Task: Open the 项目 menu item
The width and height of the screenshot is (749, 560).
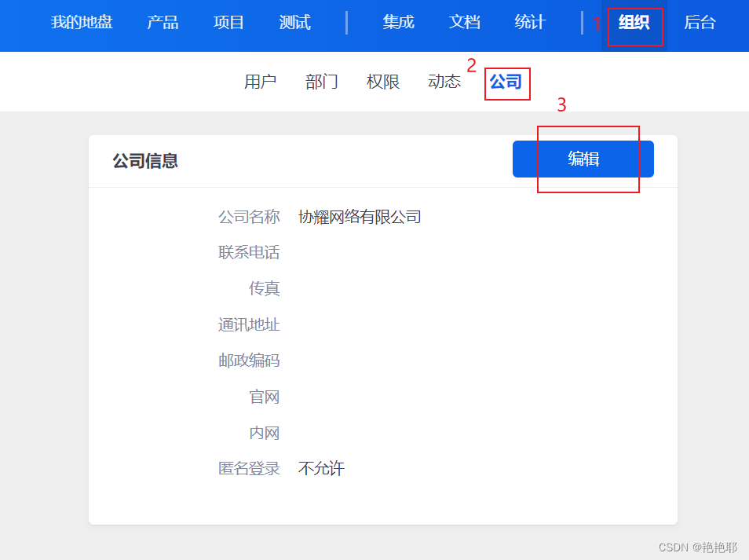Action: [x=228, y=23]
